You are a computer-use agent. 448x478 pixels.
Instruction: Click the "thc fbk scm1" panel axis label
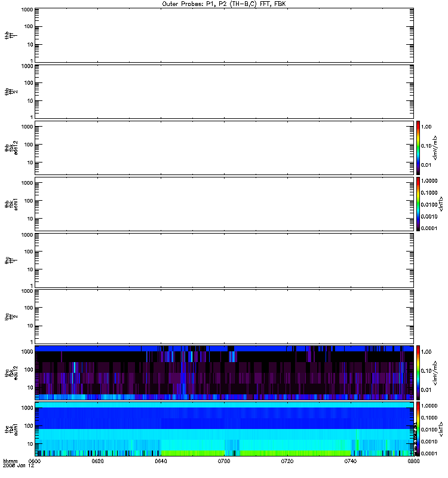point(11,429)
